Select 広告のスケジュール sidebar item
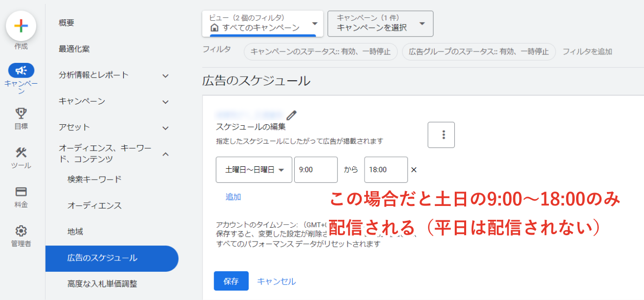The height and width of the screenshot is (300, 644). (x=112, y=258)
